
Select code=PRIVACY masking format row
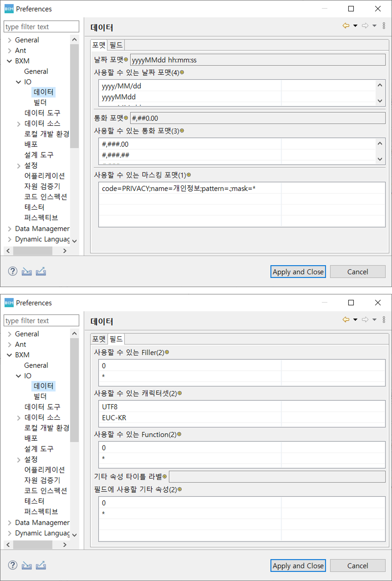(x=242, y=188)
